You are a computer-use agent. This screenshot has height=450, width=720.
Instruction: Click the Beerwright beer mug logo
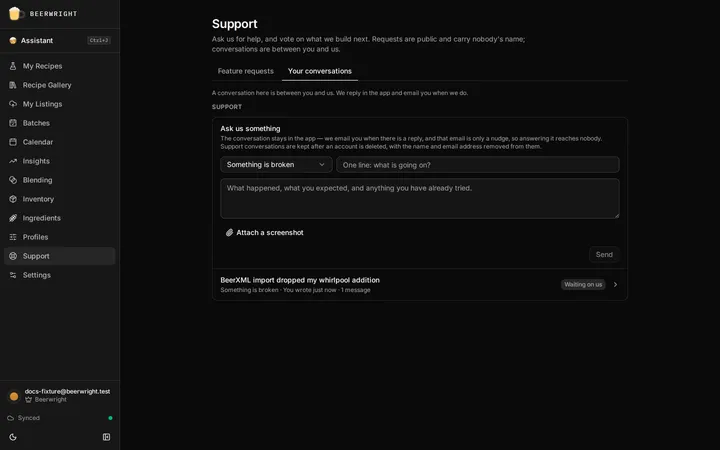click(x=15, y=13)
